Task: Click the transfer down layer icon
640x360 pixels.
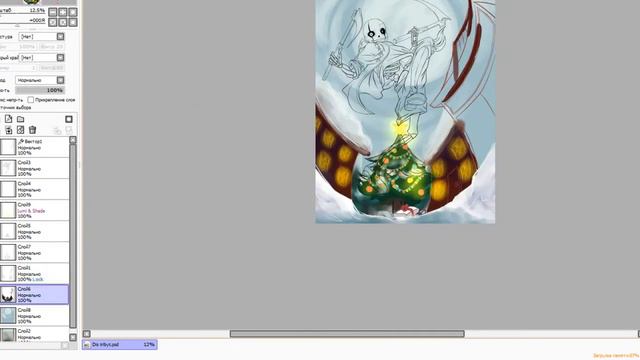Action: coord(8,130)
